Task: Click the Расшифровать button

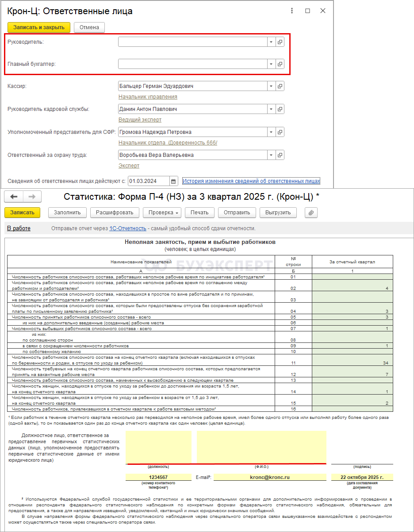Action: coord(115,213)
